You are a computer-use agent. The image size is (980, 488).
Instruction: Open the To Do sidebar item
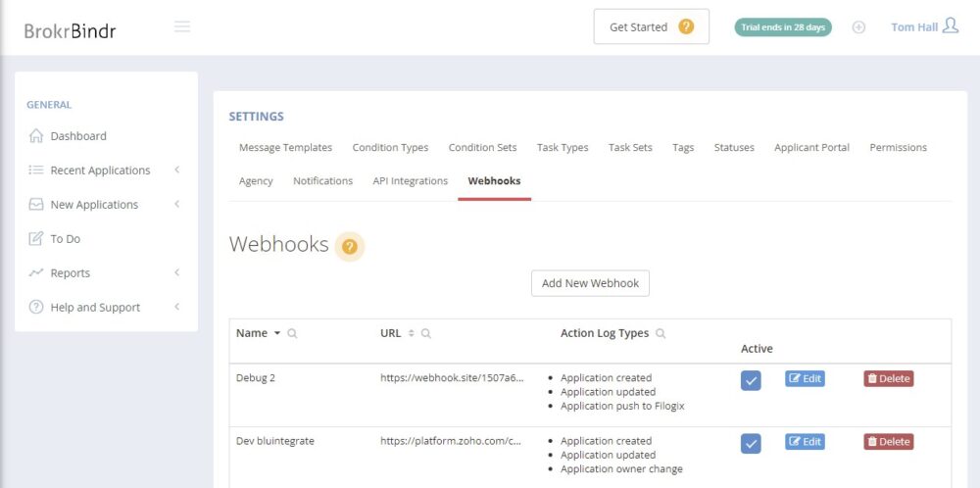click(65, 239)
